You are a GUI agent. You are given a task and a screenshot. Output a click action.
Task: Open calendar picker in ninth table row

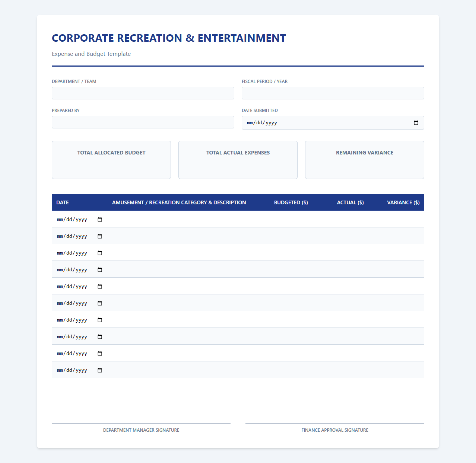tap(100, 354)
